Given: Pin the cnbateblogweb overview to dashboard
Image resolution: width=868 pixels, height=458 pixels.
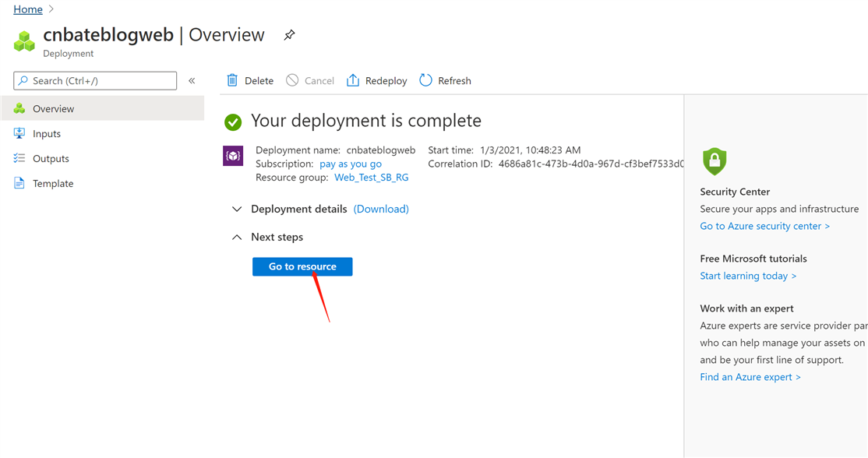Looking at the screenshot, I should tap(289, 35).
